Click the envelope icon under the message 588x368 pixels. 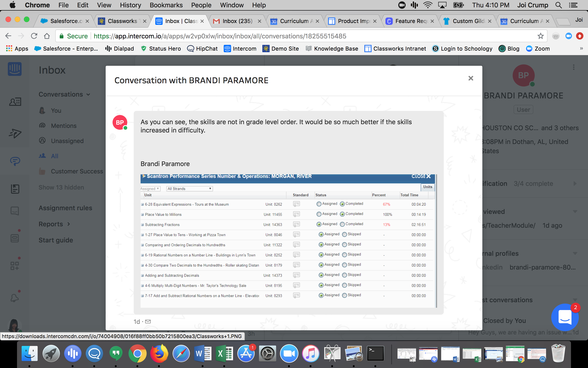click(x=148, y=322)
